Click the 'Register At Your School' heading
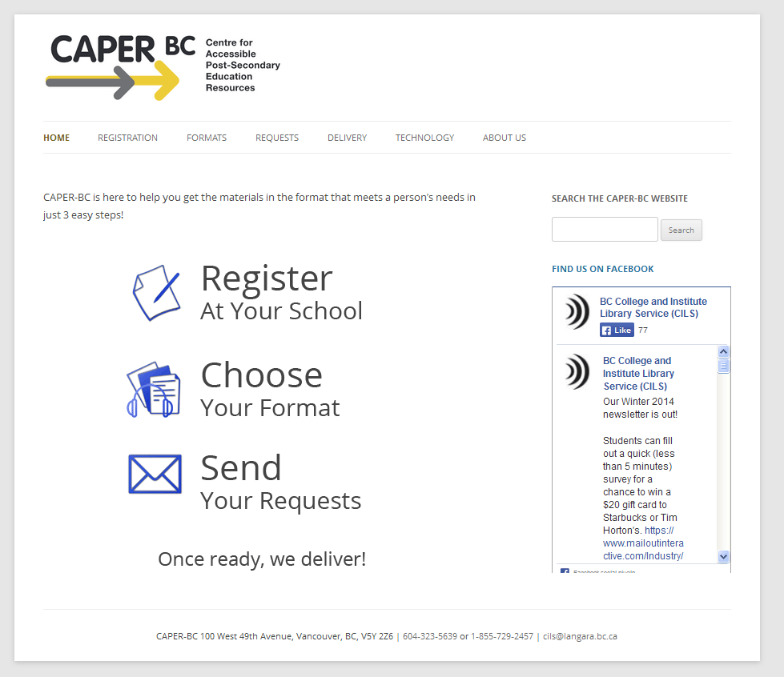This screenshot has width=784, height=677. 282,293
